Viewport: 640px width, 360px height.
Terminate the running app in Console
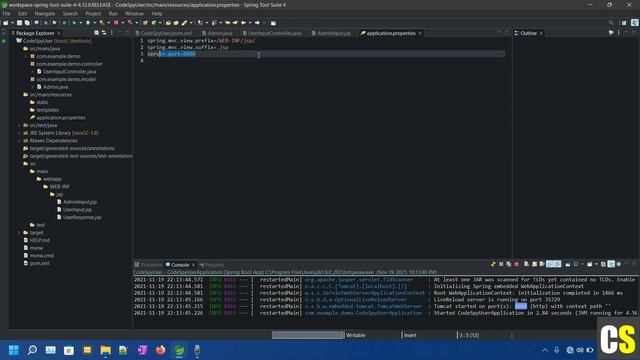(x=516, y=264)
